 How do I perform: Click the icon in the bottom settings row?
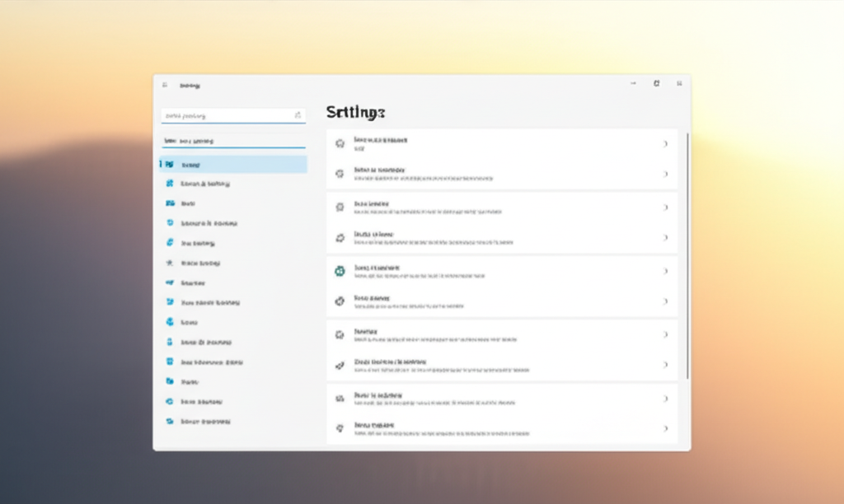point(339,428)
